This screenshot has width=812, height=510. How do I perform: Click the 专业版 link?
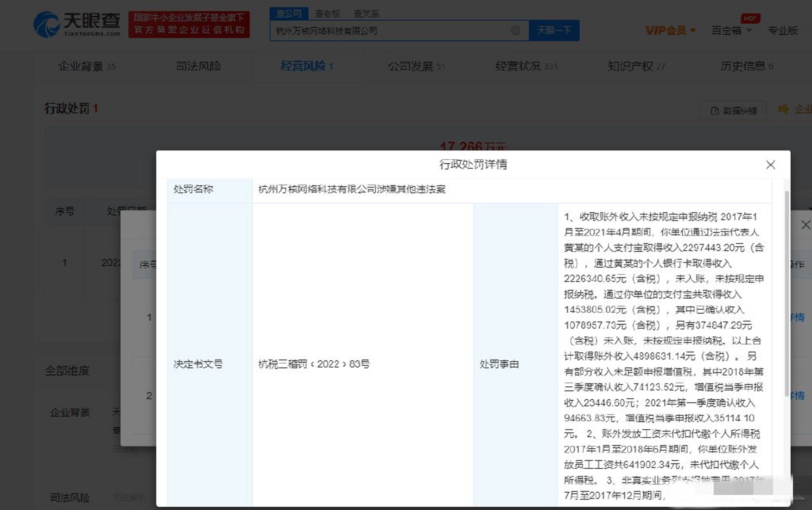(782, 30)
